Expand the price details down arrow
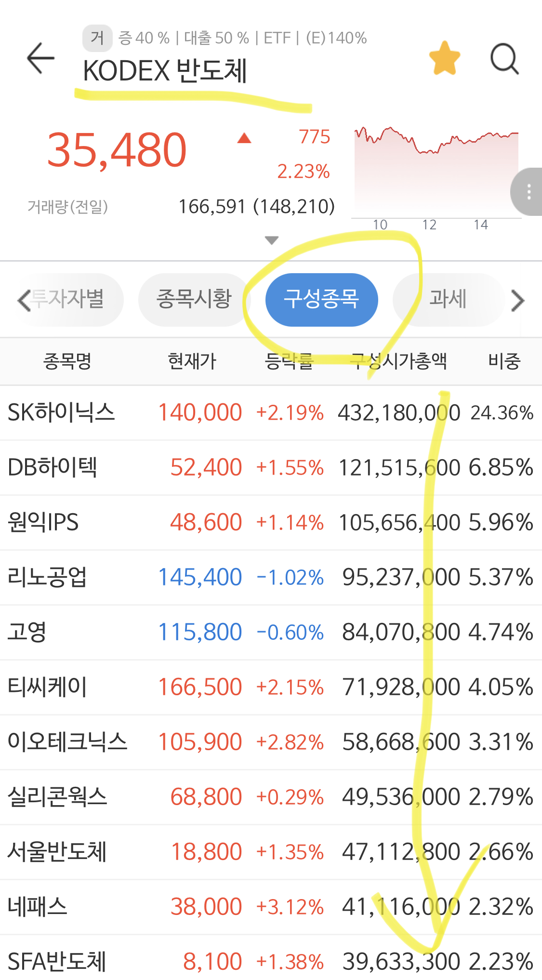The width and height of the screenshot is (542, 980). coord(272,240)
